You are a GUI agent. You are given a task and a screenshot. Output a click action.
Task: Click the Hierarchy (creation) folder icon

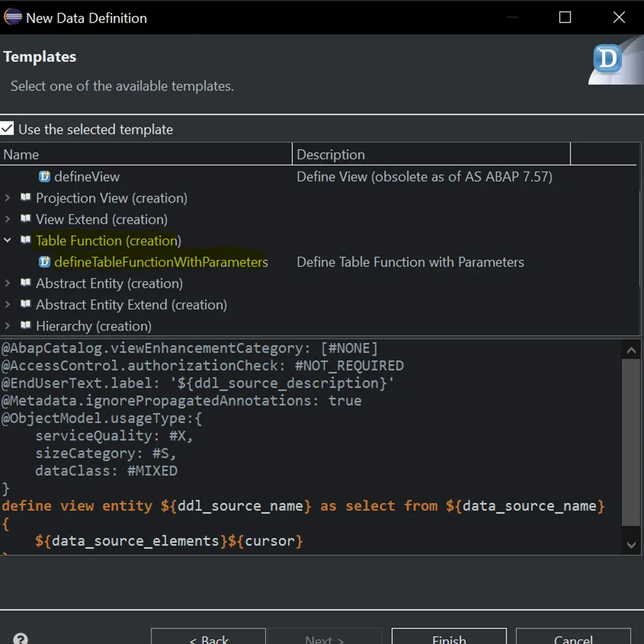click(26, 326)
